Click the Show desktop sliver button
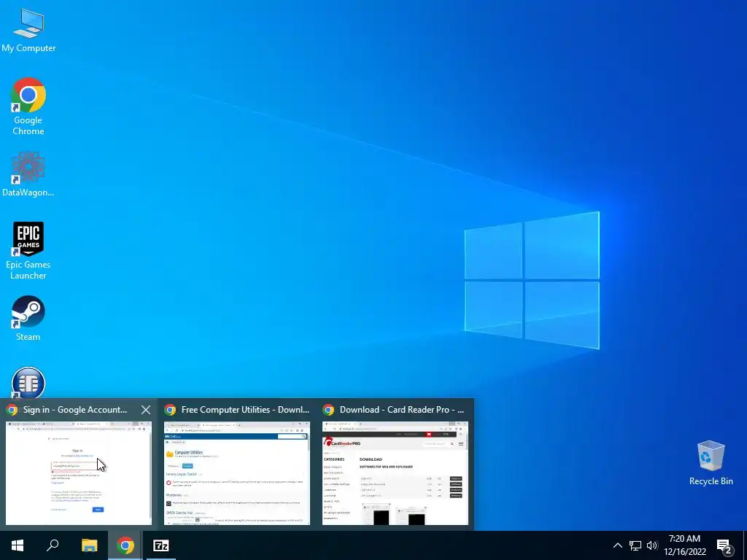The height and width of the screenshot is (560, 747). [745, 545]
